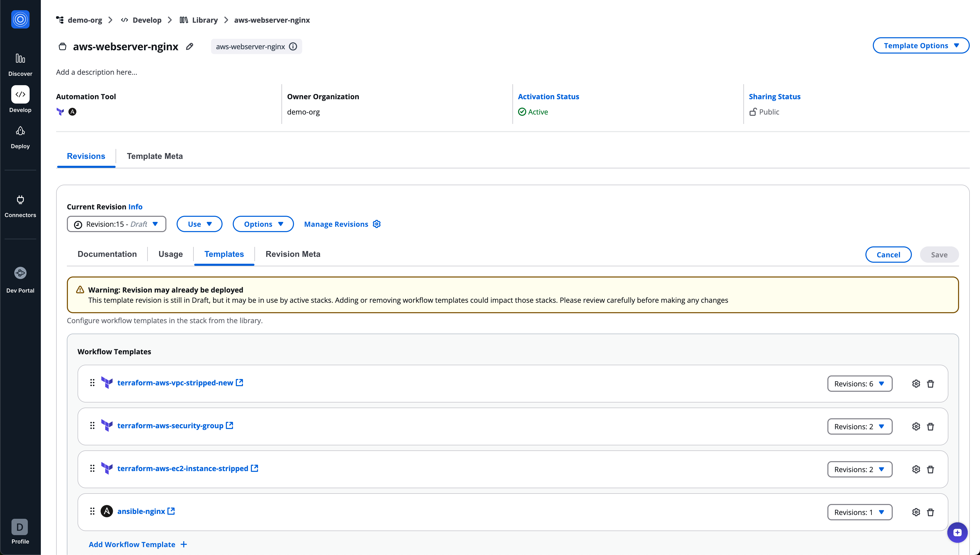Delete the ansible-nginx workflow template
The height and width of the screenshot is (555, 980).
coord(931,512)
